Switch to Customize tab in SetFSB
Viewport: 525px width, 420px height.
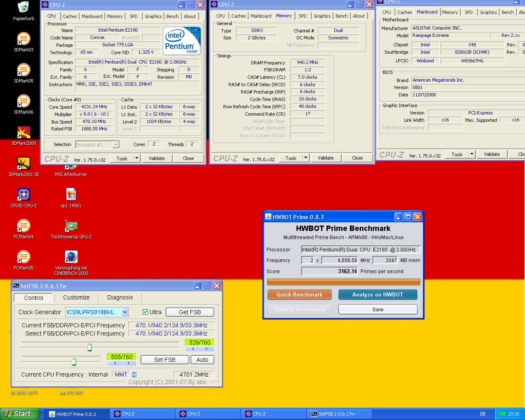point(76,297)
